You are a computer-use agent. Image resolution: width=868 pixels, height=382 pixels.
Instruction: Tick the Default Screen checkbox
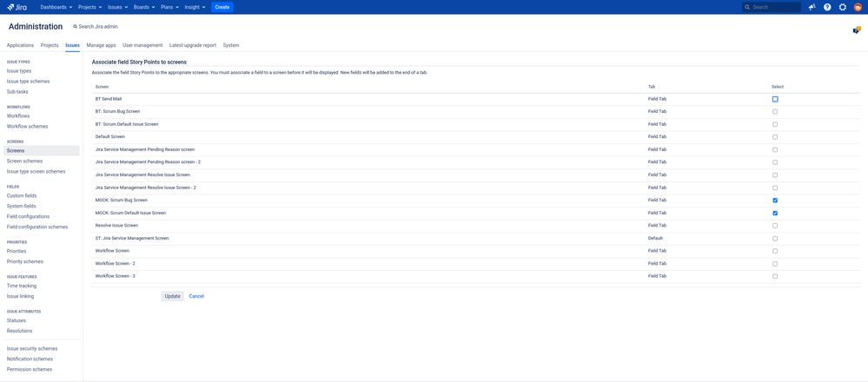(x=775, y=137)
